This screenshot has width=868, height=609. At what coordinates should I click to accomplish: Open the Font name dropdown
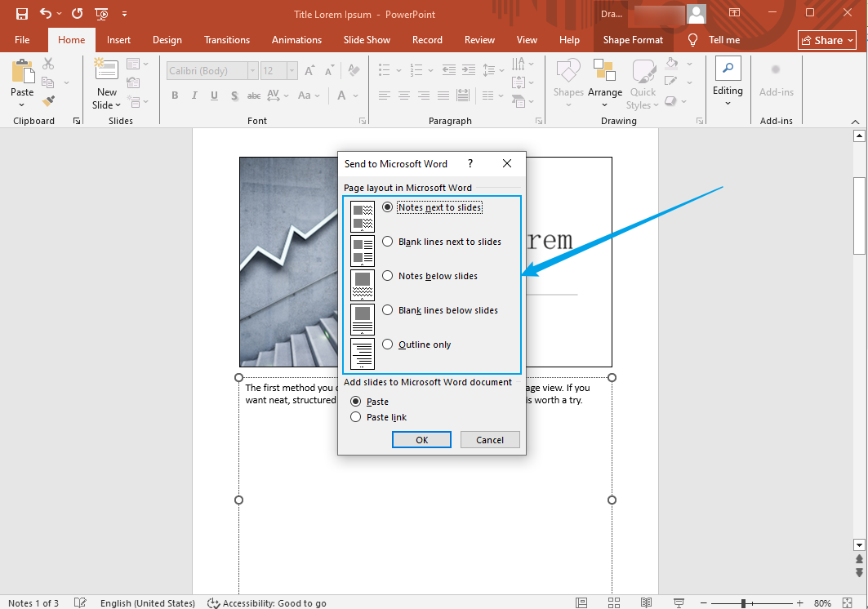[251, 70]
